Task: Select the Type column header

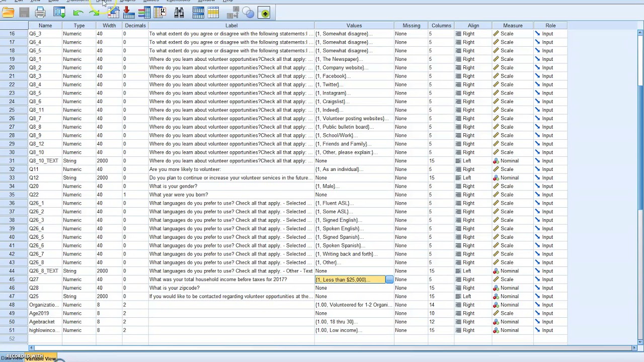Action: coord(79,25)
